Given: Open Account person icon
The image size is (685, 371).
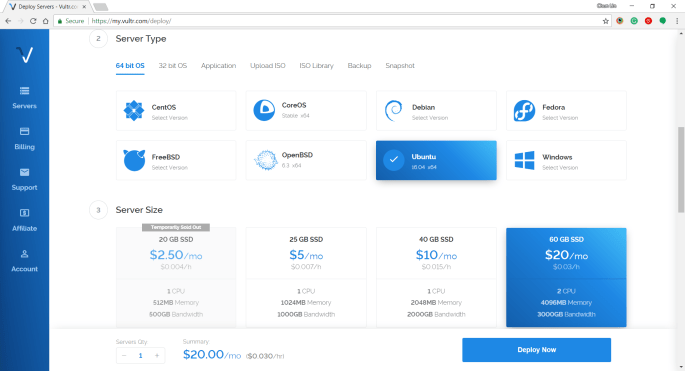Looking at the screenshot, I should pyautogui.click(x=24, y=254).
